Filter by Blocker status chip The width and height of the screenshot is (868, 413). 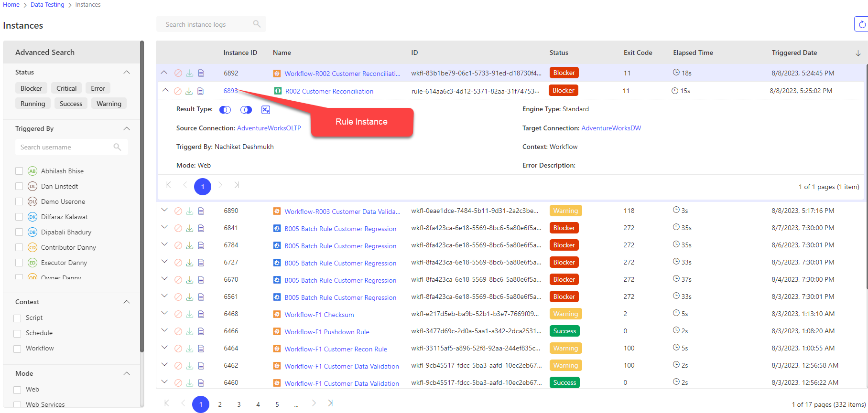coord(31,88)
